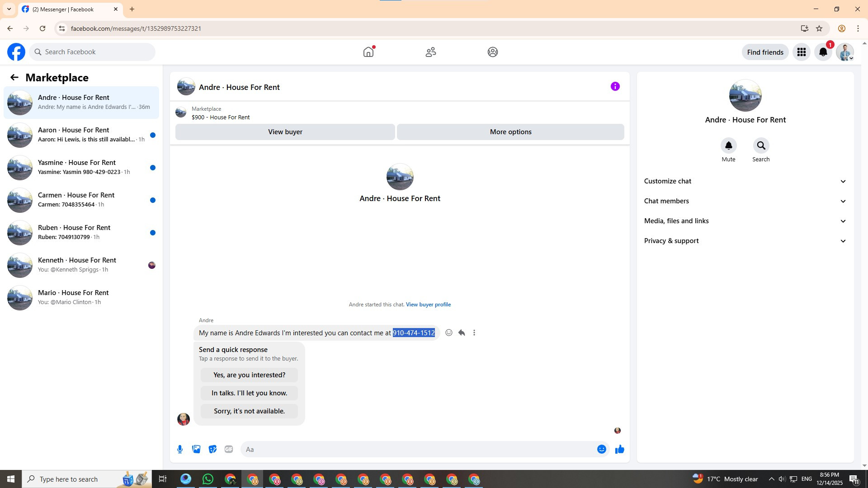Go to Facebook Home tab

(368, 52)
